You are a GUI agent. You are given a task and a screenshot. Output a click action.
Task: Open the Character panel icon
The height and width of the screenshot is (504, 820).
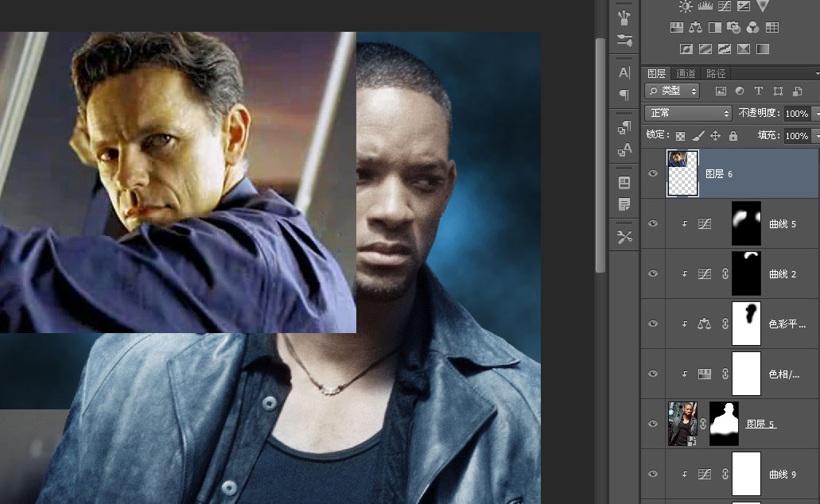(624, 72)
